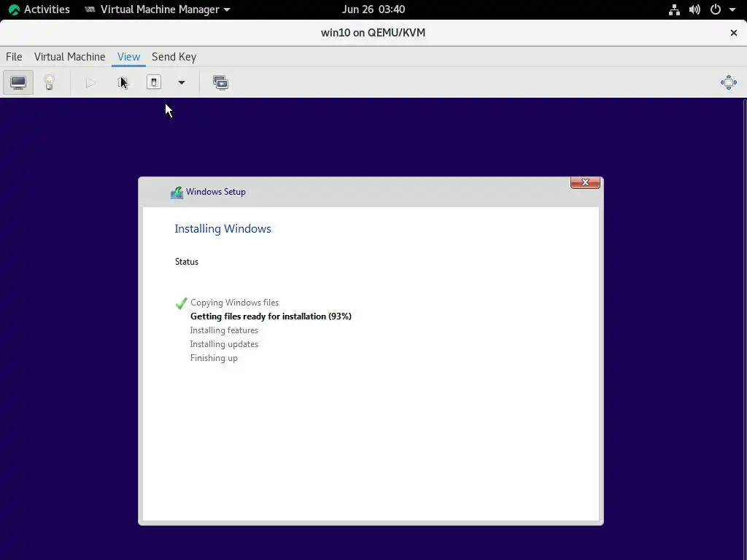Shut down the virtual machine
Image resolution: width=747 pixels, height=560 pixels.
(x=153, y=82)
